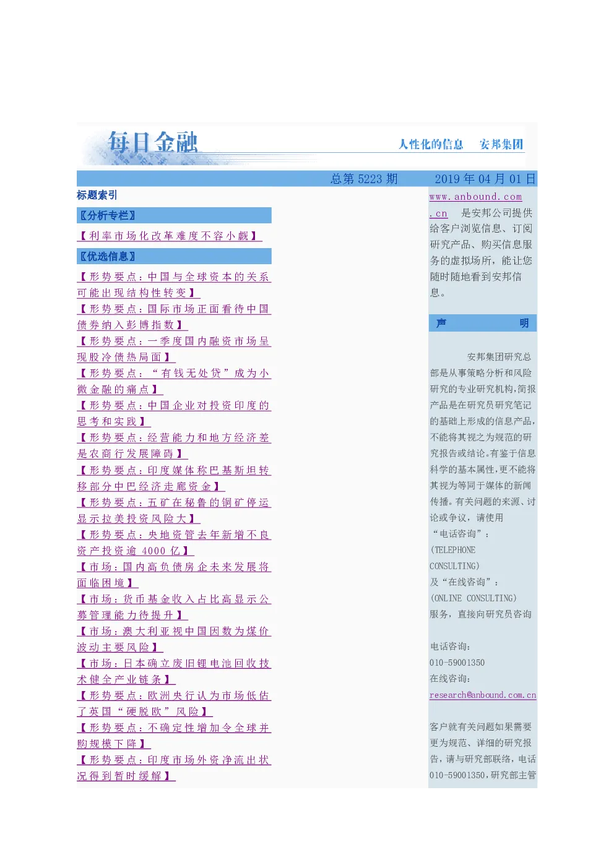The image size is (614, 868).
Task: Select the 优选信息 section header
Action: tap(174, 256)
